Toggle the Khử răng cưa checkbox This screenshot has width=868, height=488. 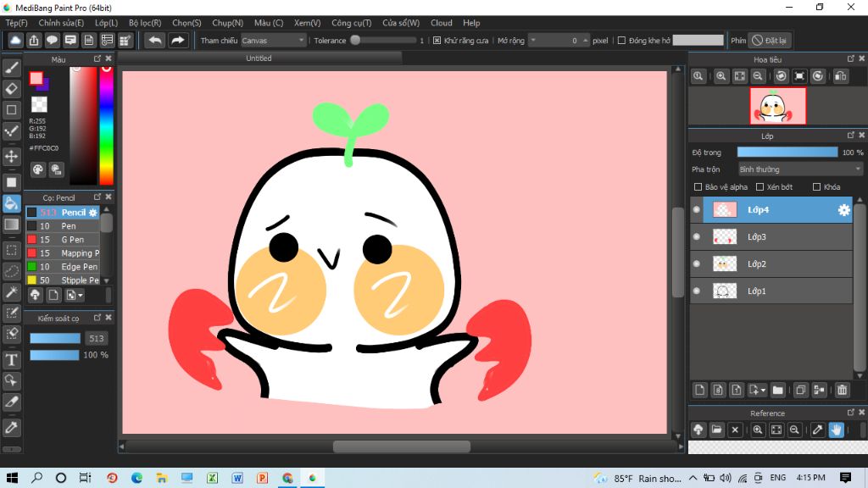(x=437, y=40)
